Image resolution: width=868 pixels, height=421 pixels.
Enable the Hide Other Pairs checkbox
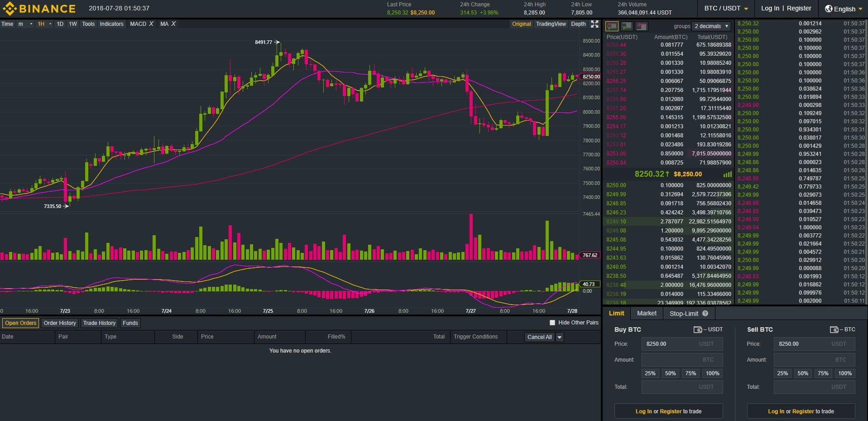pos(552,323)
